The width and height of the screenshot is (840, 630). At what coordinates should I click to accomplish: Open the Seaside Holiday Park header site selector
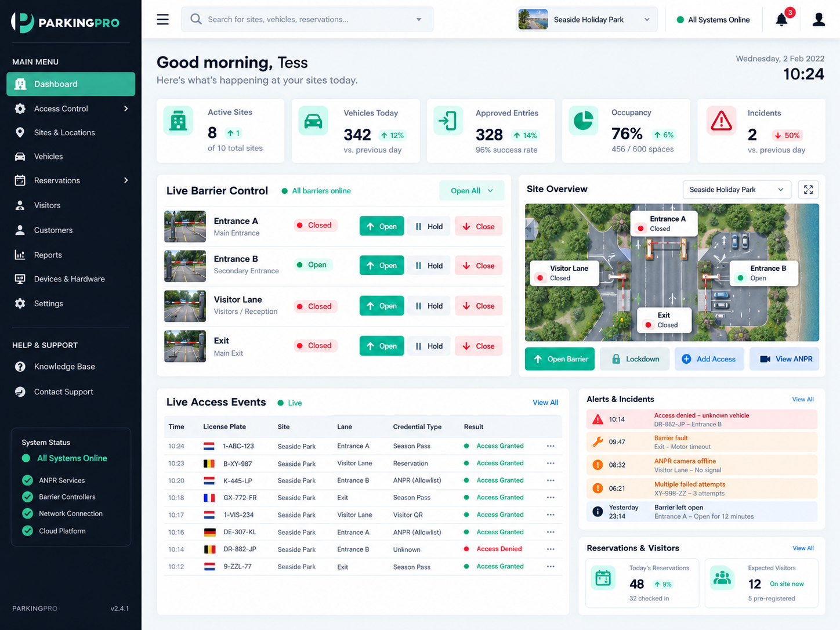click(x=586, y=20)
